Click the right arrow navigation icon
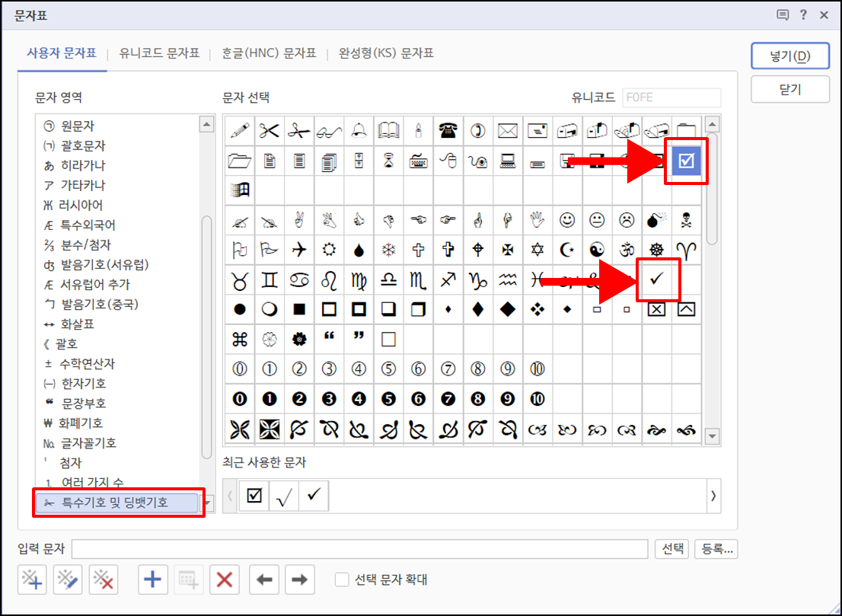 pyautogui.click(x=298, y=579)
